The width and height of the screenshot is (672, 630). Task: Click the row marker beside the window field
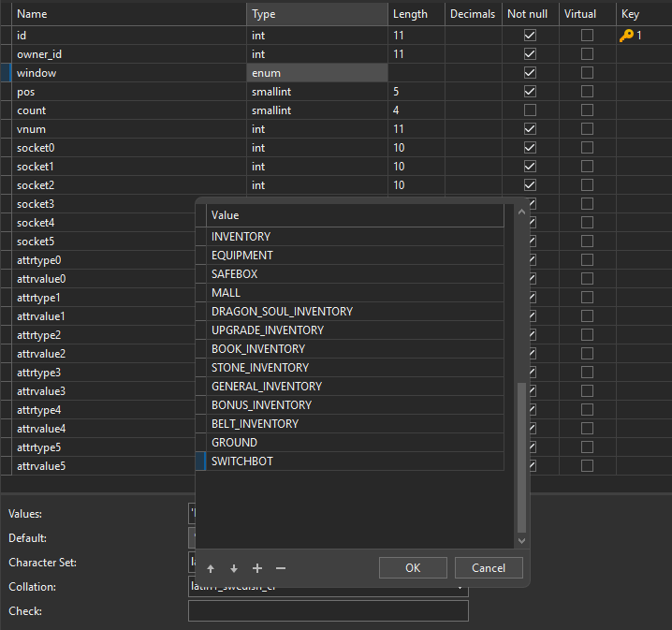point(6,72)
